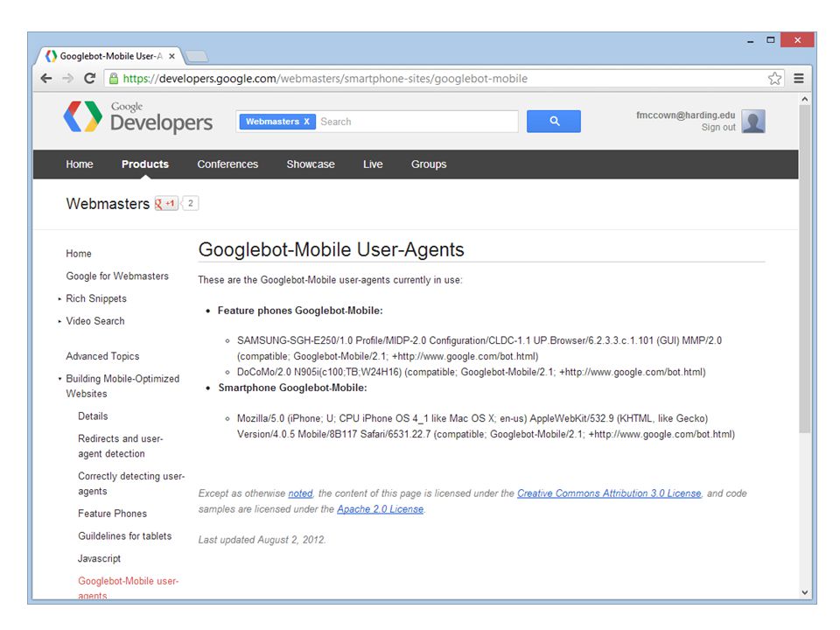
Task: Open the 'noted' link
Action: [x=300, y=493]
